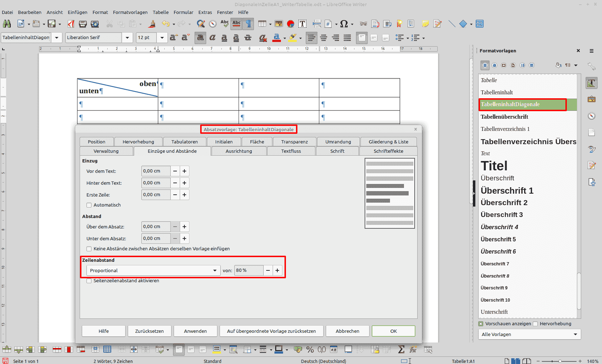Click Clone Formatting paintbrush icon
This screenshot has height=364, width=602.
[x=152, y=24]
